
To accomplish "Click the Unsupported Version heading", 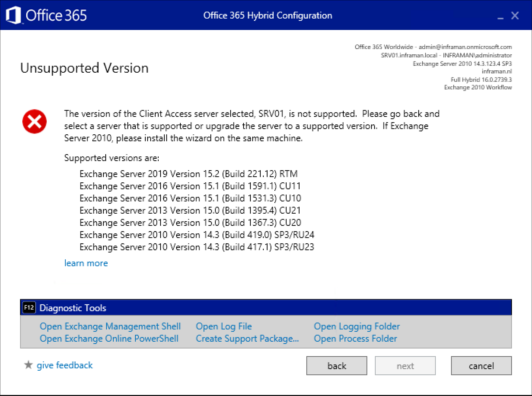I will tap(84, 68).
